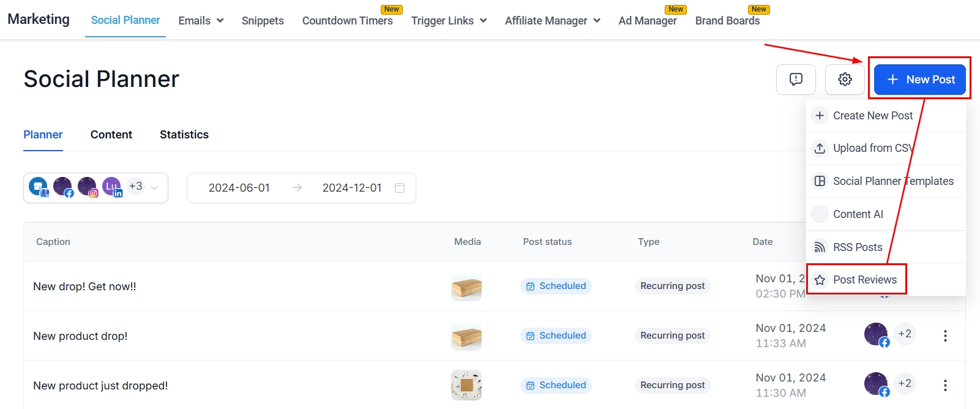Open the Brand Boards page
Screen dimensions: 980x409
[727, 21]
